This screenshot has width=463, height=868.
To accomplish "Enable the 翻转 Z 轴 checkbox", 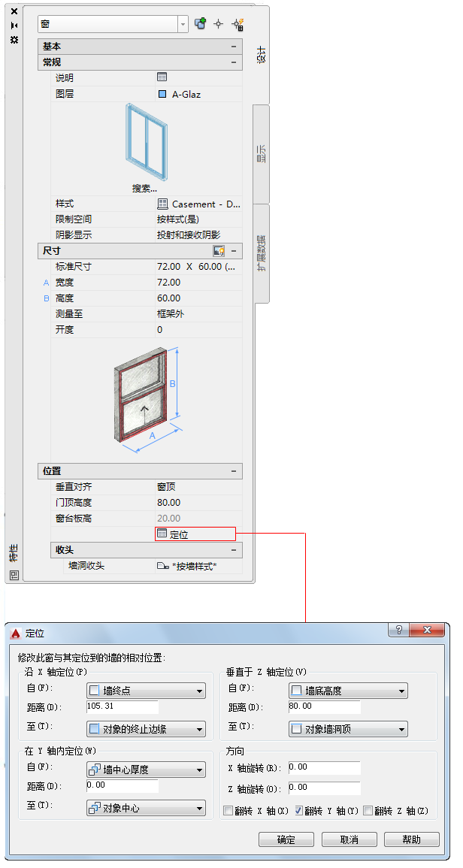I will point(368,811).
